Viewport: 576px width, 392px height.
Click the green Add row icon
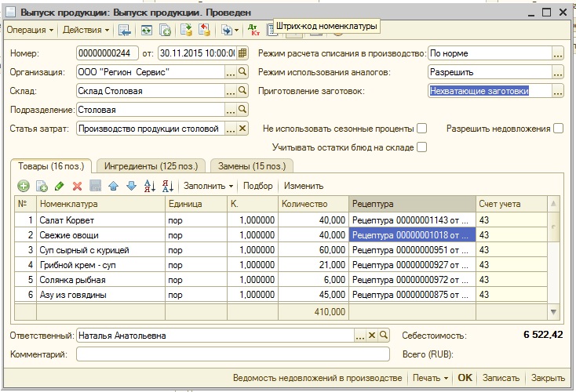(x=23, y=186)
